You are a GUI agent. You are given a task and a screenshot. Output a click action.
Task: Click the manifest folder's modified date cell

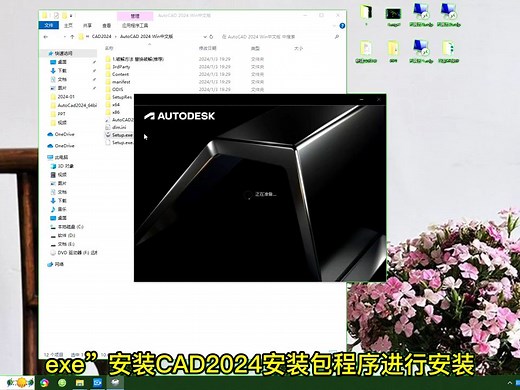click(x=215, y=82)
